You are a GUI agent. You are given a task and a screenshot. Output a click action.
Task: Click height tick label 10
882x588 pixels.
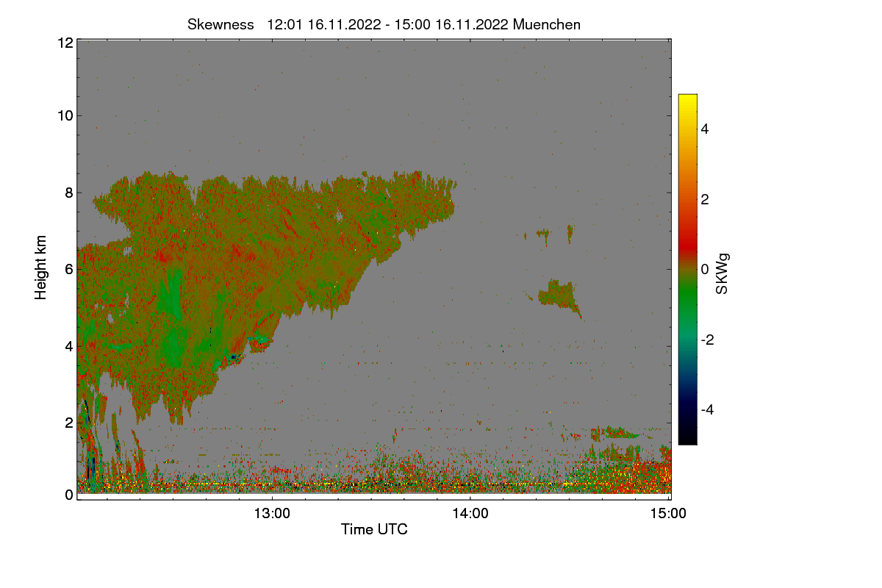(65, 115)
